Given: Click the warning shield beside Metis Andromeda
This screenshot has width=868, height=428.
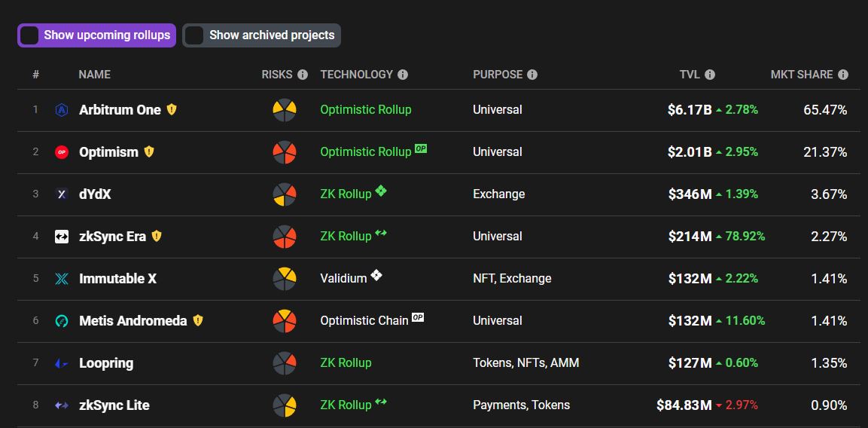Looking at the screenshot, I should (198, 320).
